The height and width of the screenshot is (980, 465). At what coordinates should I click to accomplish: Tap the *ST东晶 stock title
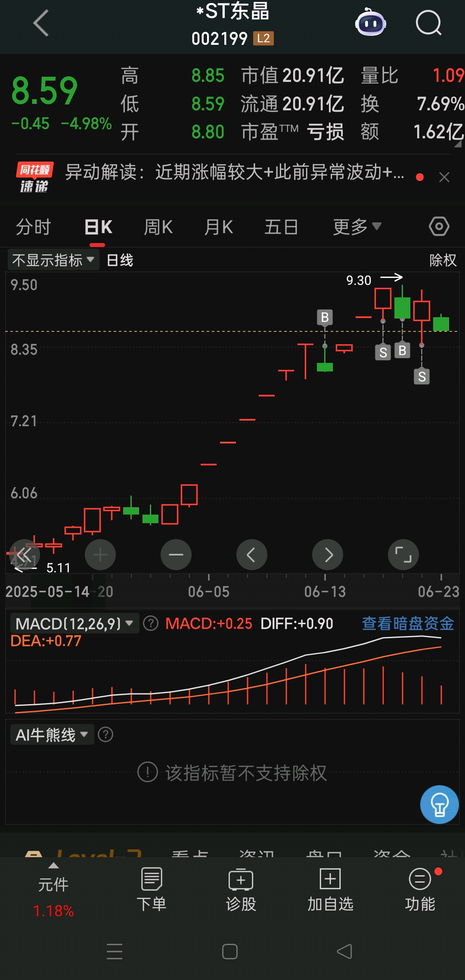pyautogui.click(x=232, y=11)
